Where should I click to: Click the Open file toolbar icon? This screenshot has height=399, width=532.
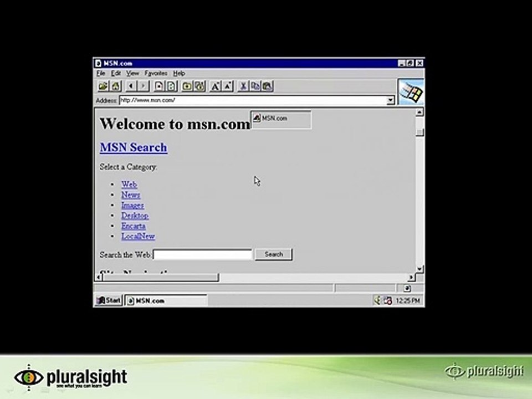[103, 86]
